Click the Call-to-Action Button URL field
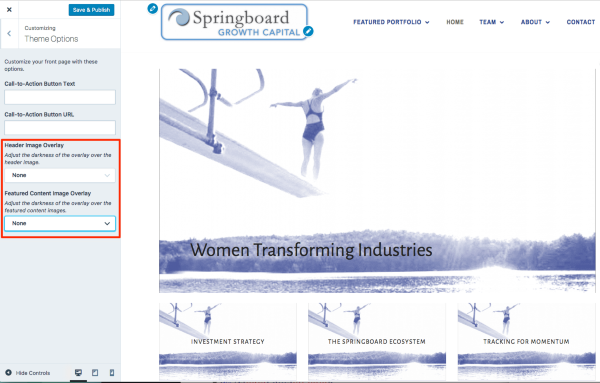Image resolution: width=600 pixels, height=383 pixels. click(60, 128)
